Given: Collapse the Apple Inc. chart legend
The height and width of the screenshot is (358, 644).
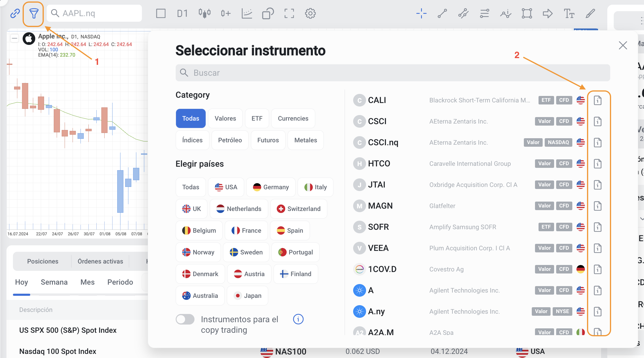Looking at the screenshot, I should 14,38.
